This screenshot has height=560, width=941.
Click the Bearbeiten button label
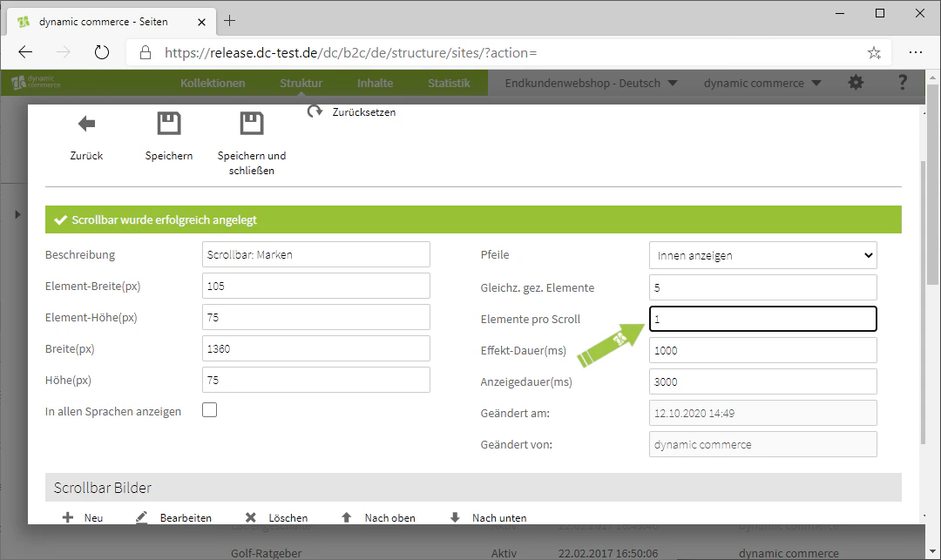point(186,518)
